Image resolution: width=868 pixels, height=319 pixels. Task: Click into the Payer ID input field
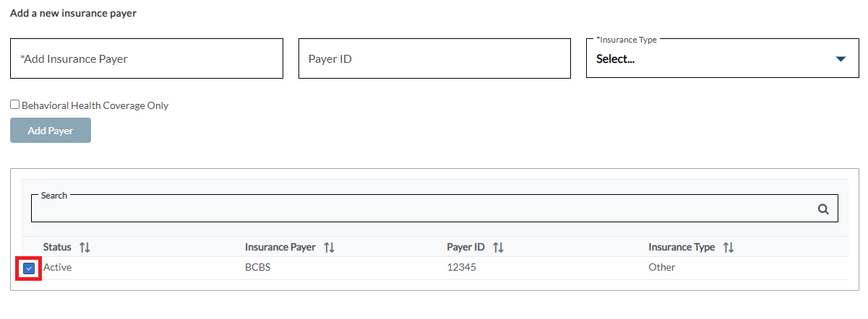click(434, 59)
